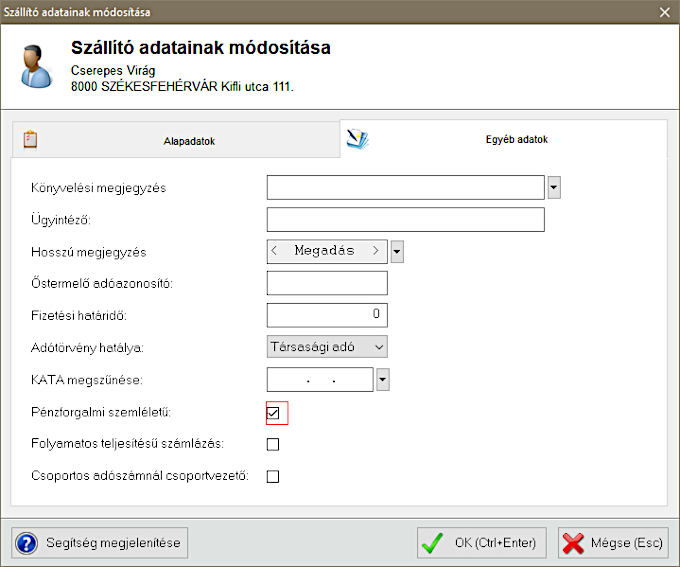Open the Hosszú megjegyzés dropdown arrow

[x=397, y=251]
